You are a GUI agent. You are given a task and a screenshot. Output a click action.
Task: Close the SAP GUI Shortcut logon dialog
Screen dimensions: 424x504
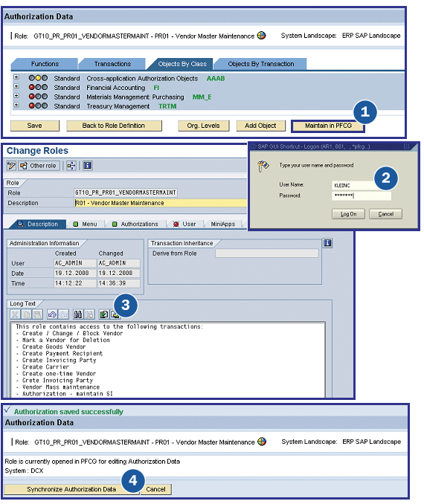click(x=407, y=146)
